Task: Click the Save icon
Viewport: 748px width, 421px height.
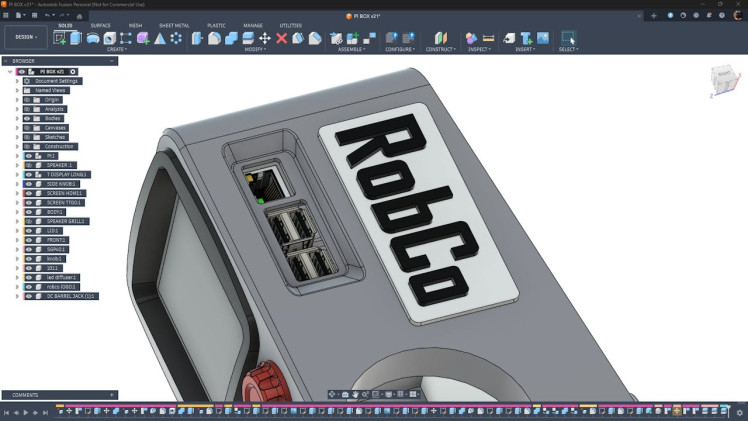Action: coord(34,15)
